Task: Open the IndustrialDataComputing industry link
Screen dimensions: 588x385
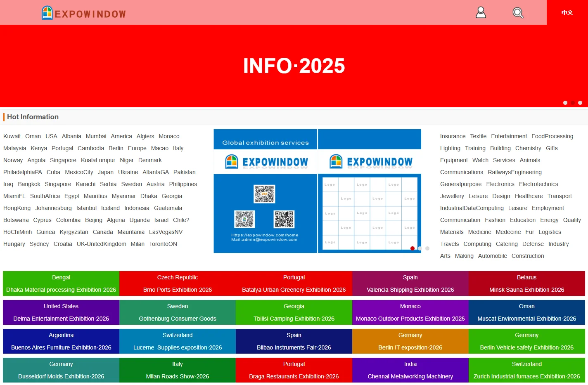Action: [472, 208]
